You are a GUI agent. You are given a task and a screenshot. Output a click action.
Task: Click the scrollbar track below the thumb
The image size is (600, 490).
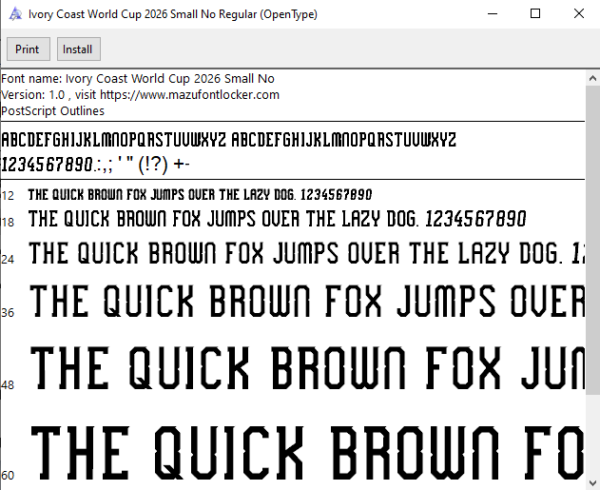click(x=593, y=435)
